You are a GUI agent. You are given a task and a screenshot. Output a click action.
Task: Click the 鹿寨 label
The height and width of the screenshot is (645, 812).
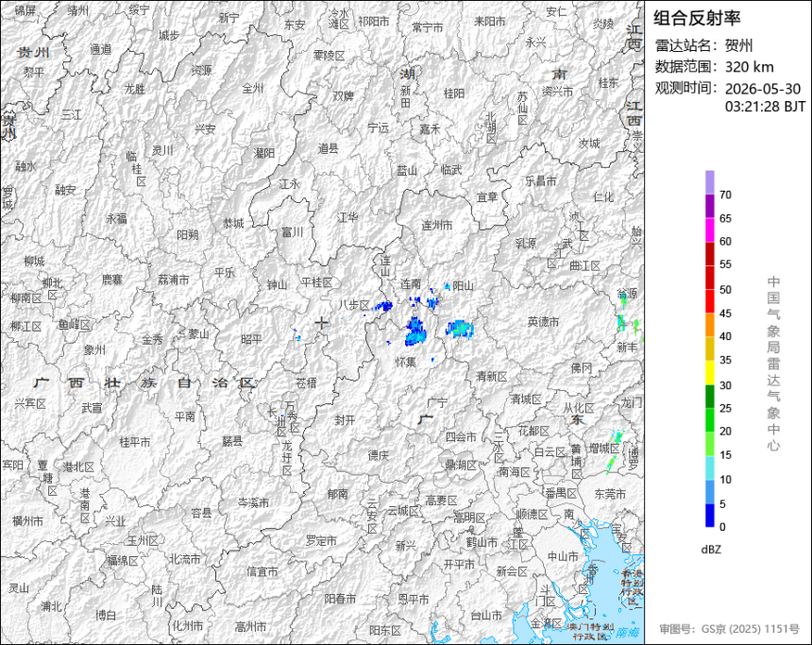click(x=111, y=280)
